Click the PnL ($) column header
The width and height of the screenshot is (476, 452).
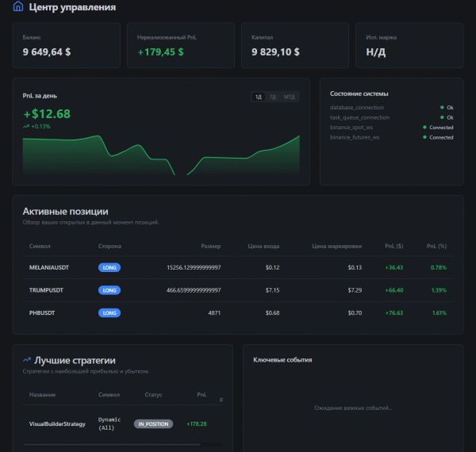[x=394, y=246]
